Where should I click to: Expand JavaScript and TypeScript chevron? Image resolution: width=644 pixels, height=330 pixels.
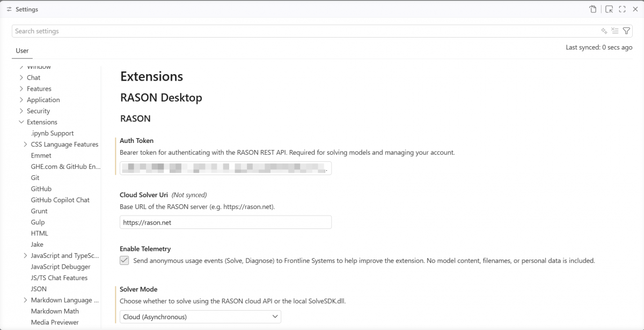click(x=26, y=256)
